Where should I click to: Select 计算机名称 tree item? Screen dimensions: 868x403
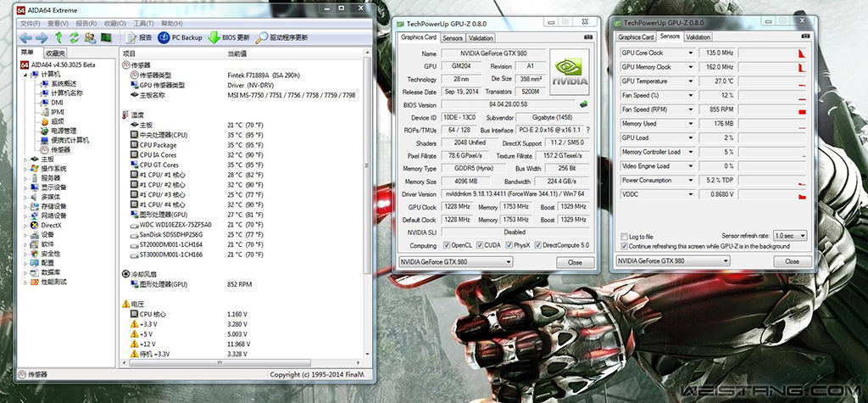[62, 93]
